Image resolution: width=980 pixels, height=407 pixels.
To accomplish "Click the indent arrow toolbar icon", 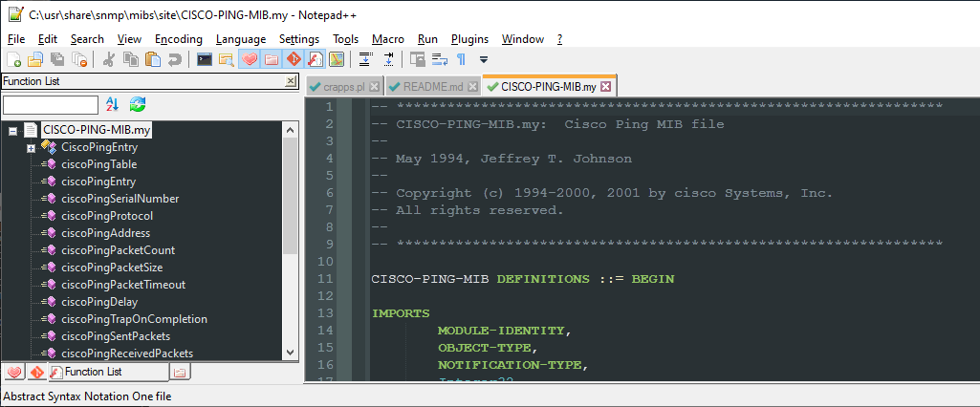I will pos(388,59).
